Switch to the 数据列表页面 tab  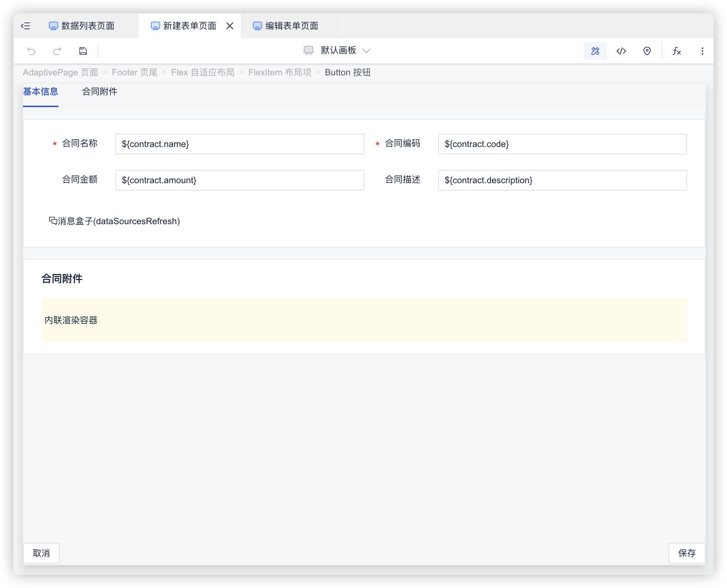coord(88,26)
